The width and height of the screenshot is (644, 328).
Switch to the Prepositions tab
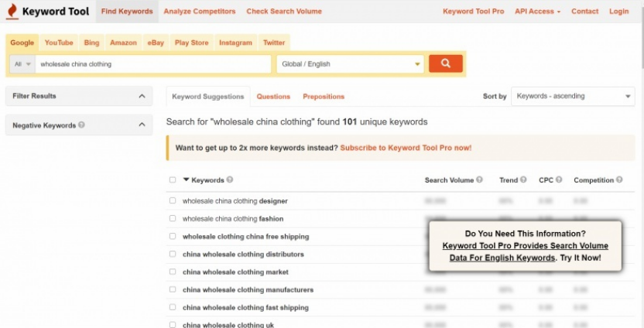(x=324, y=97)
